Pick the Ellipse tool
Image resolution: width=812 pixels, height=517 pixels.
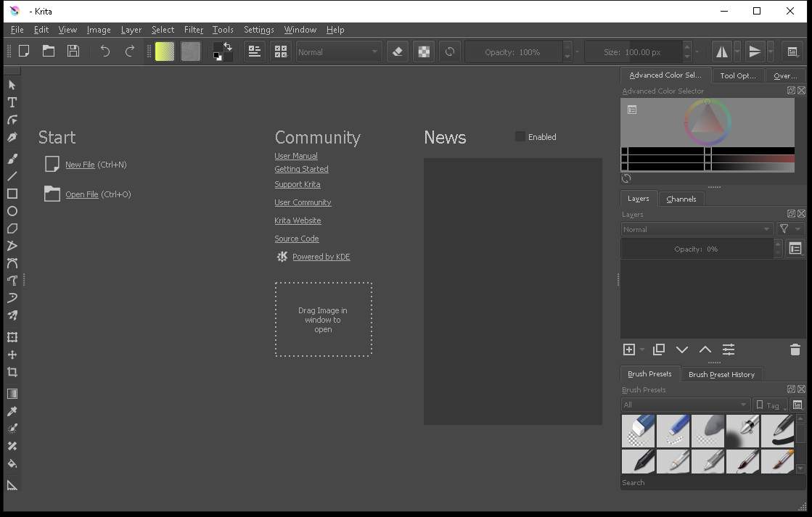click(12, 210)
